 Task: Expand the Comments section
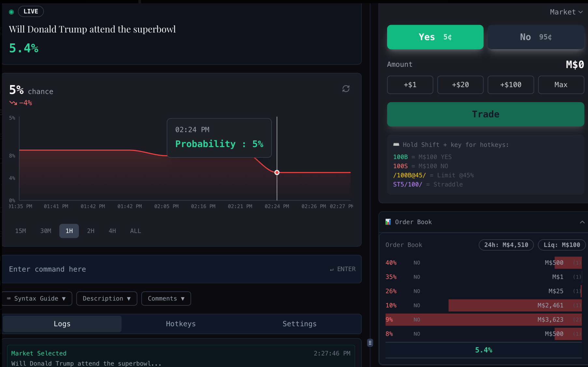(x=166, y=299)
